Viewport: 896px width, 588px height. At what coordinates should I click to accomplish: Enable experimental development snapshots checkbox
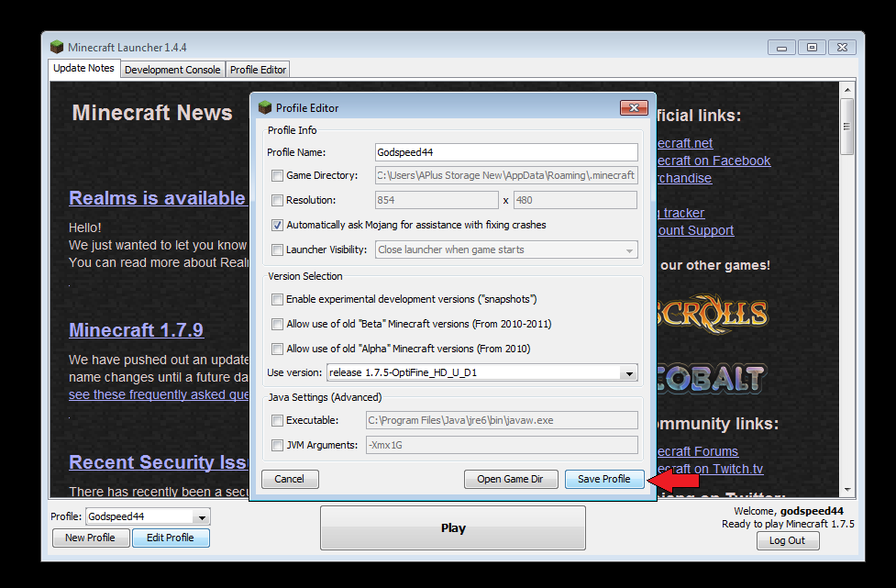[x=277, y=299]
